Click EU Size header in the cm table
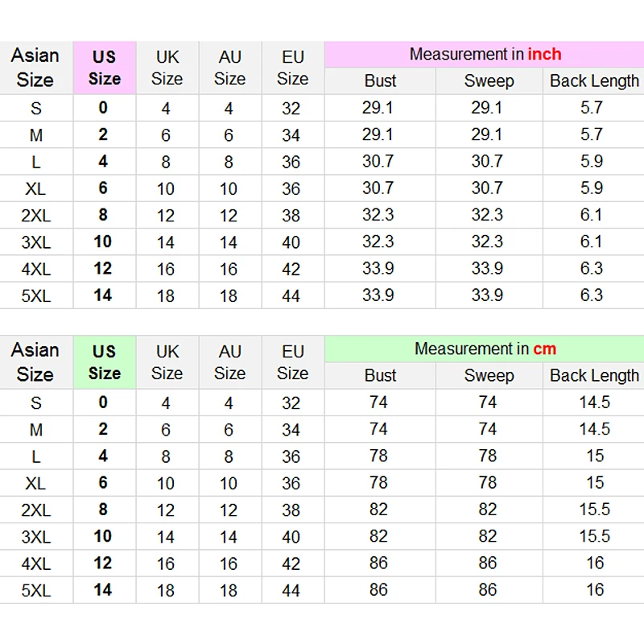Screen dimensions: 644x644 coord(292,362)
